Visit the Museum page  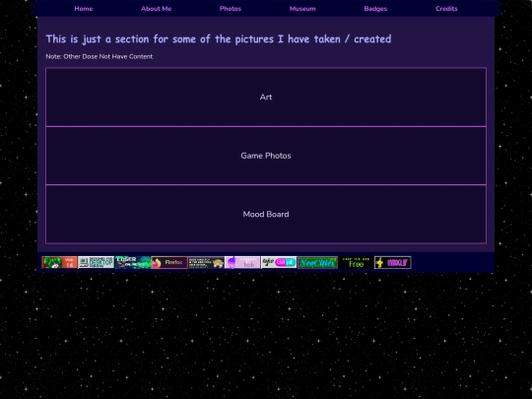(302, 9)
